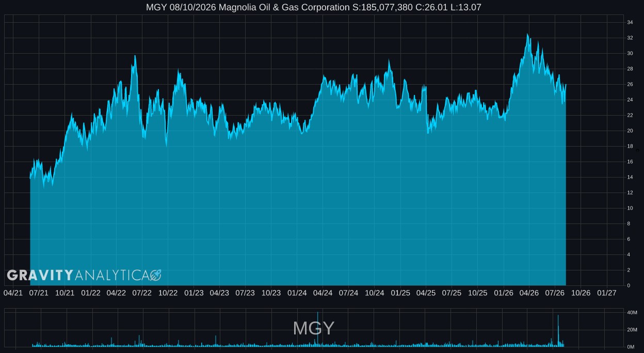Viewport: 644px width, 353px height.
Task: Click the 04/26 date axis label
Action: coord(529,293)
